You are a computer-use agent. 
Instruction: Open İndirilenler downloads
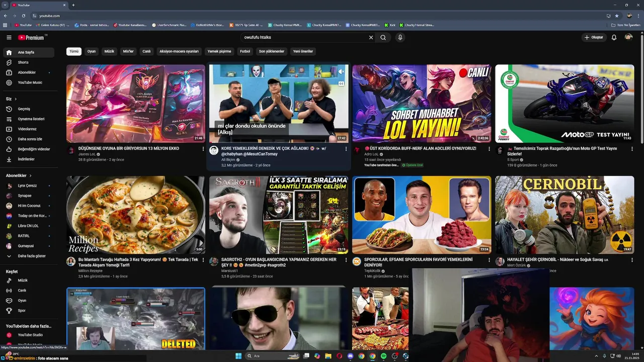(29, 159)
